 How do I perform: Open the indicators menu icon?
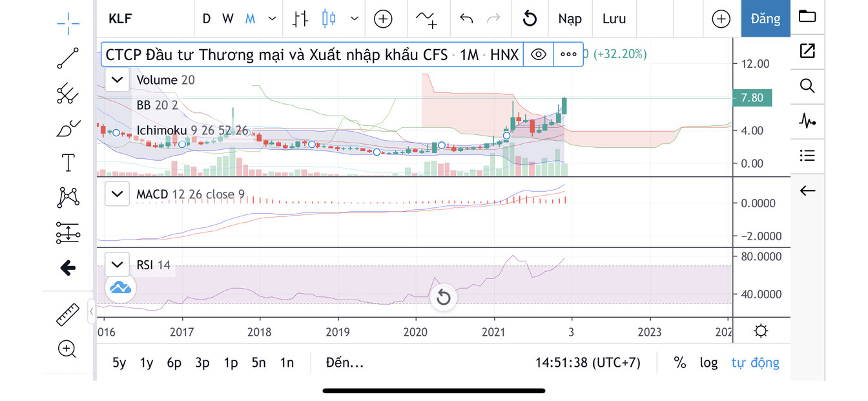[426, 19]
